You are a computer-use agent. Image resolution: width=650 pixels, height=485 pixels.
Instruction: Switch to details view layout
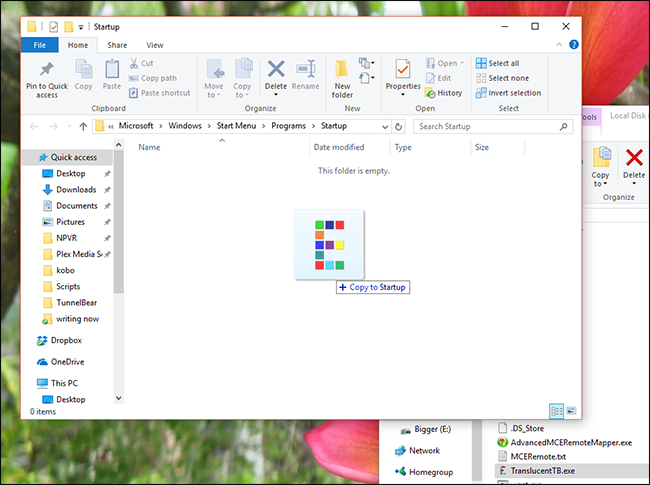click(557, 410)
